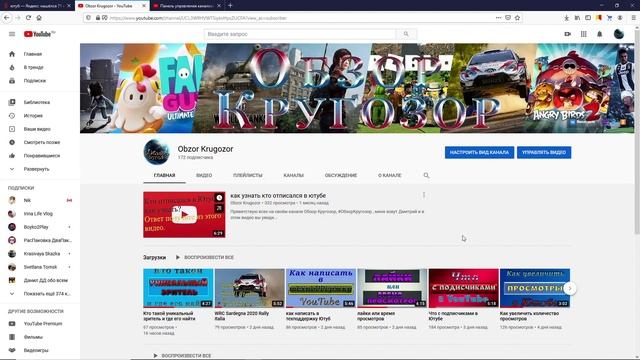Image resolution: width=640 pixels, height=360 pixels.
Task: Open the Firefox downloads arrow
Action: point(567,18)
